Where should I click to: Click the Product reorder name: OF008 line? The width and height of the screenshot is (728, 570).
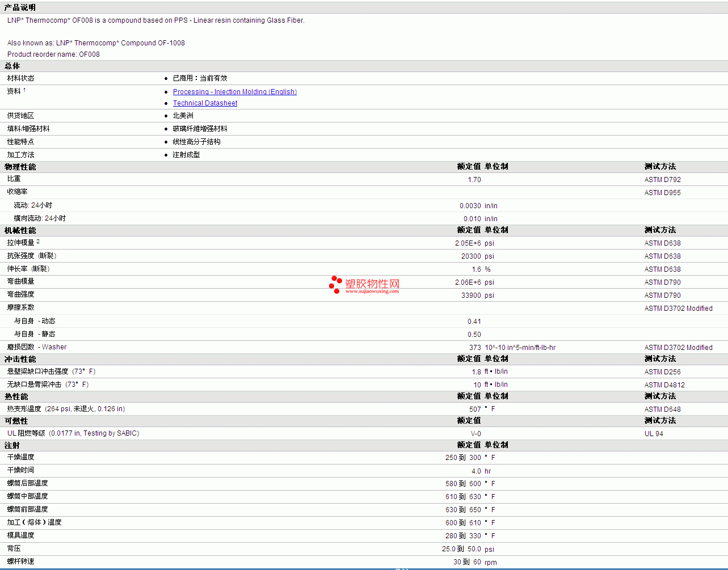[53, 54]
